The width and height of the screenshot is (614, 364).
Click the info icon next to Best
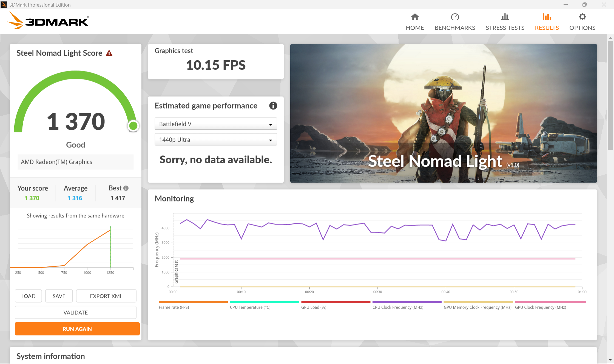coord(126,188)
